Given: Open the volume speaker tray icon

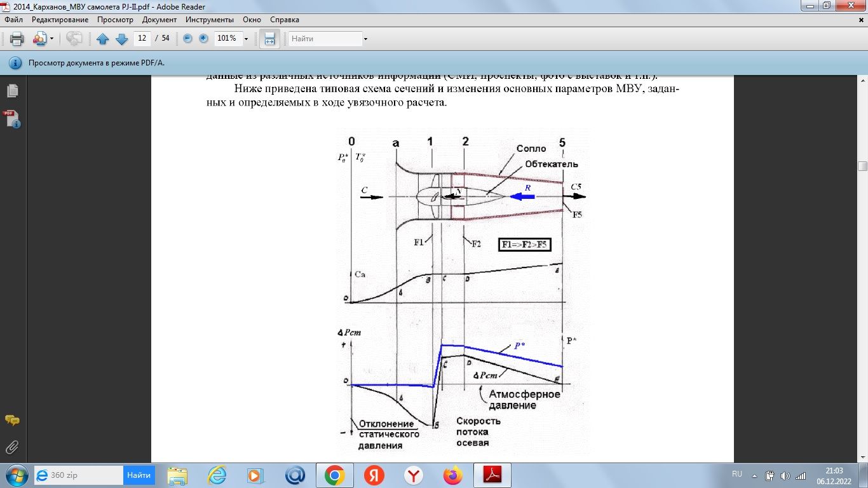Looking at the screenshot, I should click(x=785, y=475).
